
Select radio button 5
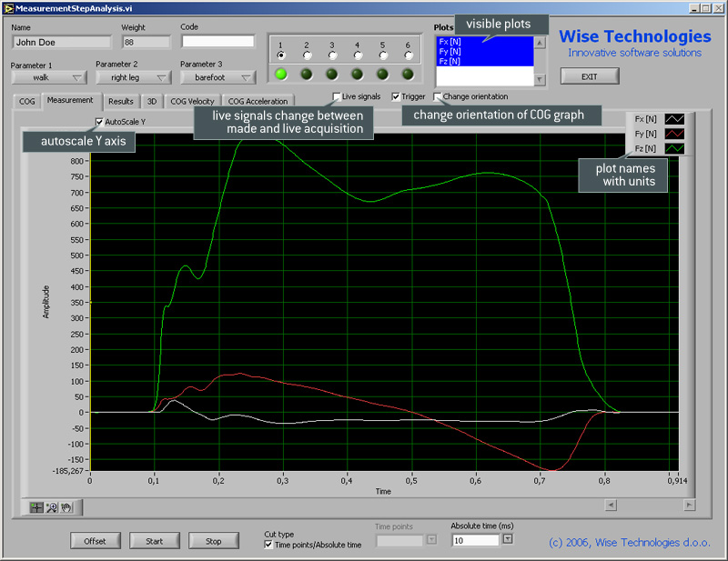coord(382,55)
